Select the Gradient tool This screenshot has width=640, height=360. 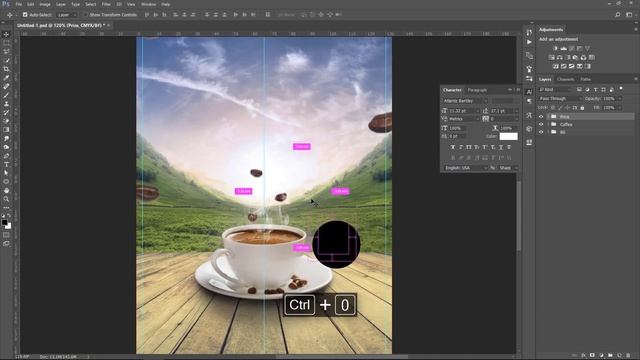pos(6,129)
